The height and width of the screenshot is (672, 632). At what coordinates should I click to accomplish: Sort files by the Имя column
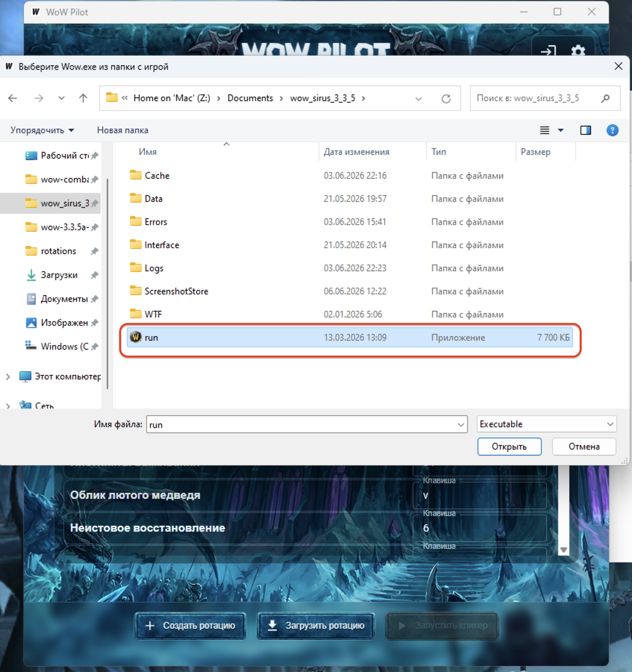[x=148, y=152]
